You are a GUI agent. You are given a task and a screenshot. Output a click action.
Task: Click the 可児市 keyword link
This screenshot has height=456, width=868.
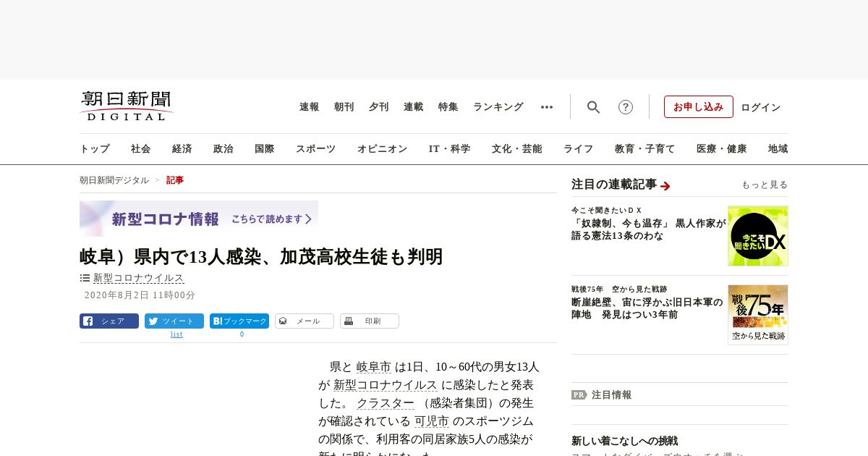[x=432, y=421]
